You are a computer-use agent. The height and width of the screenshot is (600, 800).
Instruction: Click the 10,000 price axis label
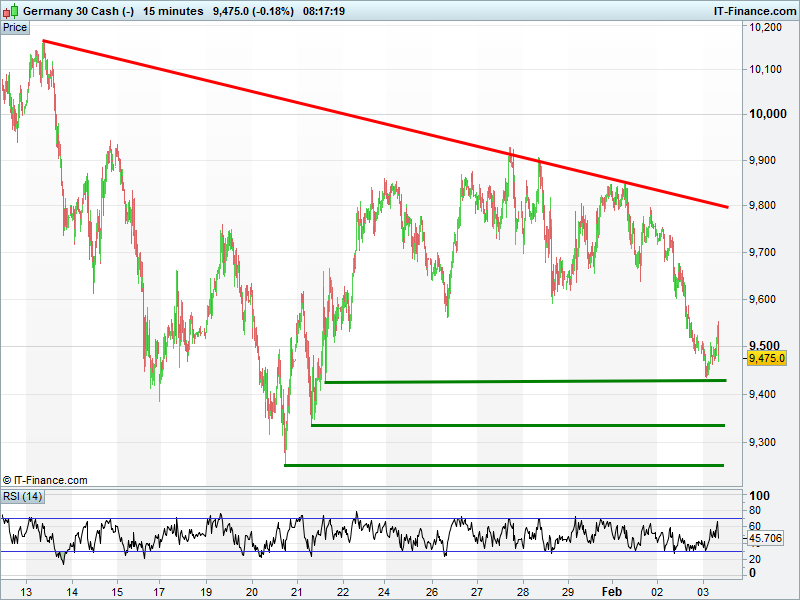click(x=769, y=115)
